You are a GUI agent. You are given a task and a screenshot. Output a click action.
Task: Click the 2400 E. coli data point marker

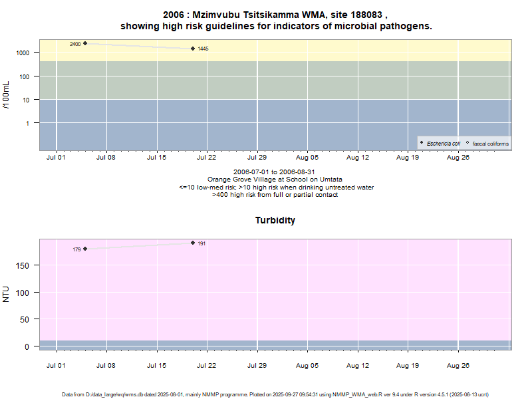pyautogui.click(x=85, y=43)
